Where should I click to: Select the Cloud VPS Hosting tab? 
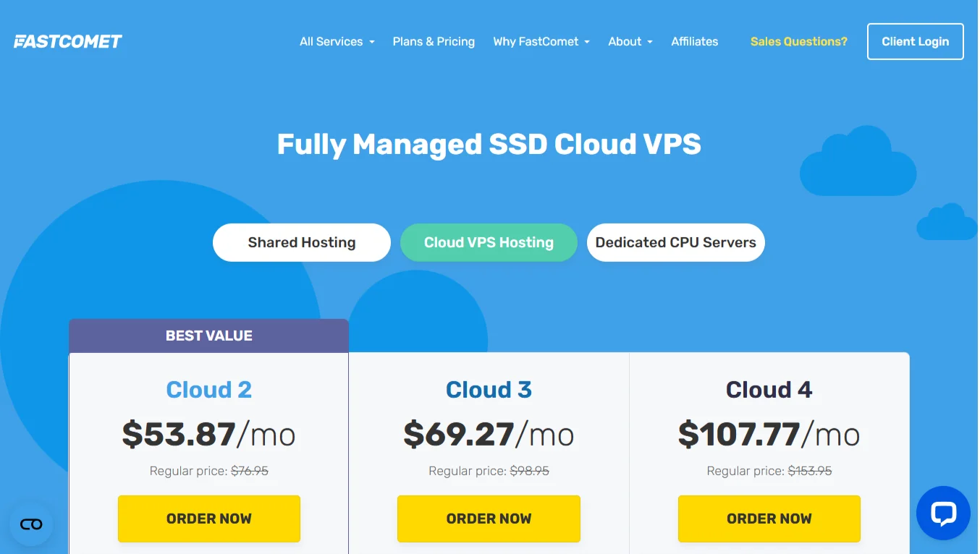tap(489, 242)
